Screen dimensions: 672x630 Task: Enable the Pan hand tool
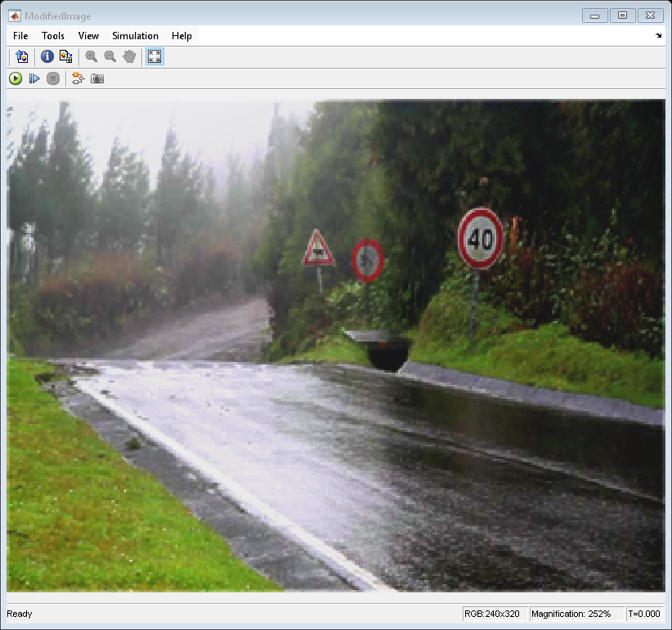point(129,56)
